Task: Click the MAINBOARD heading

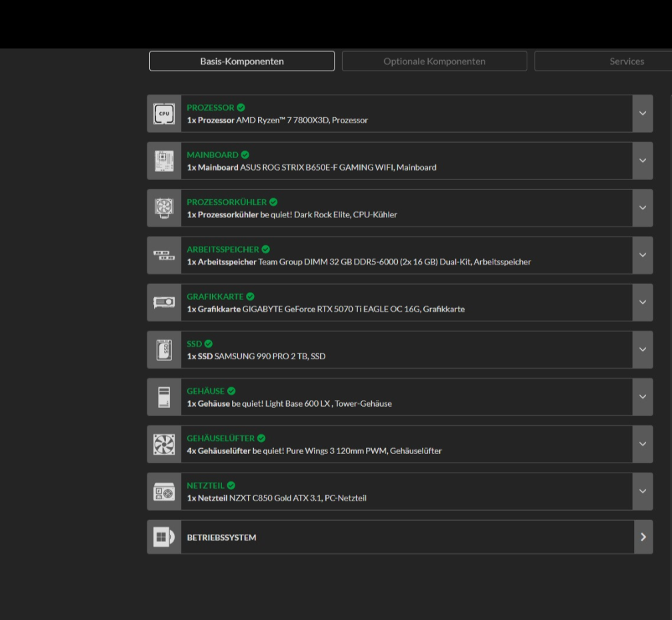Action: [213, 155]
